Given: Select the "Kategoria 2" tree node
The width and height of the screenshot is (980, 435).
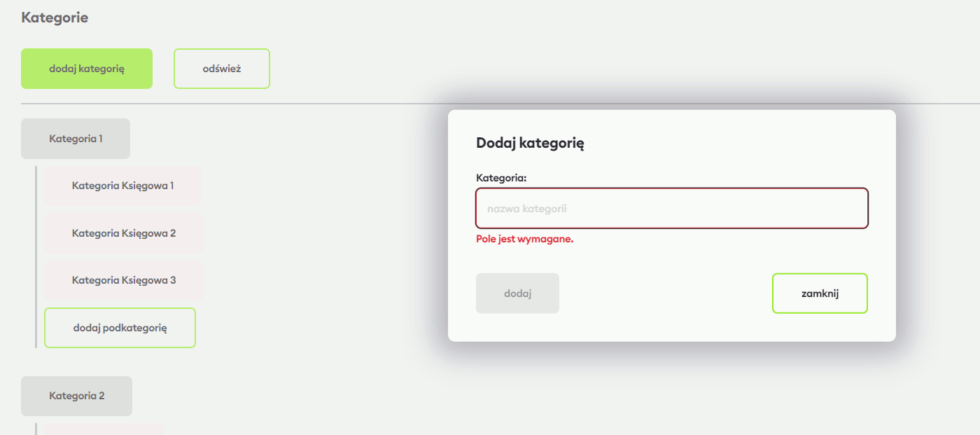Looking at the screenshot, I should pos(76,396).
